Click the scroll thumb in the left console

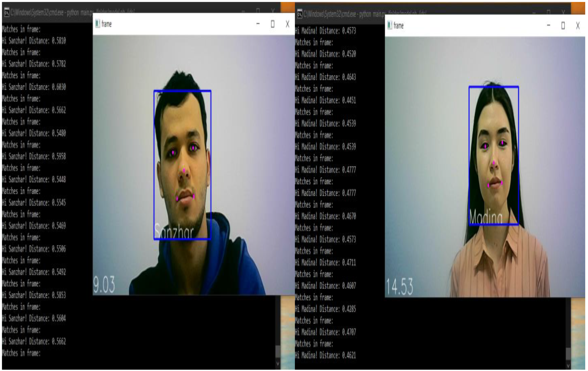[278, 352]
